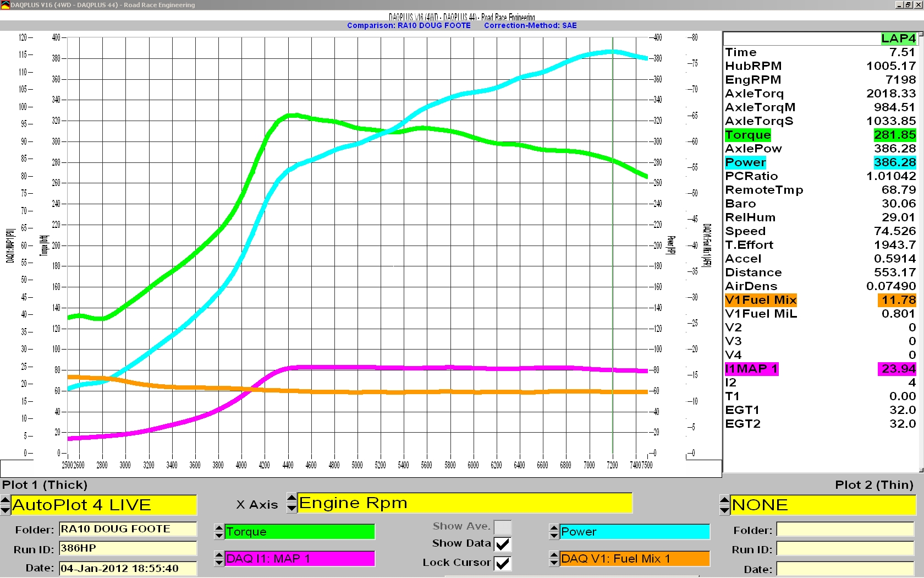Click the DAQPLUS app icon in title bar
The height and width of the screenshot is (578, 924).
5,5
